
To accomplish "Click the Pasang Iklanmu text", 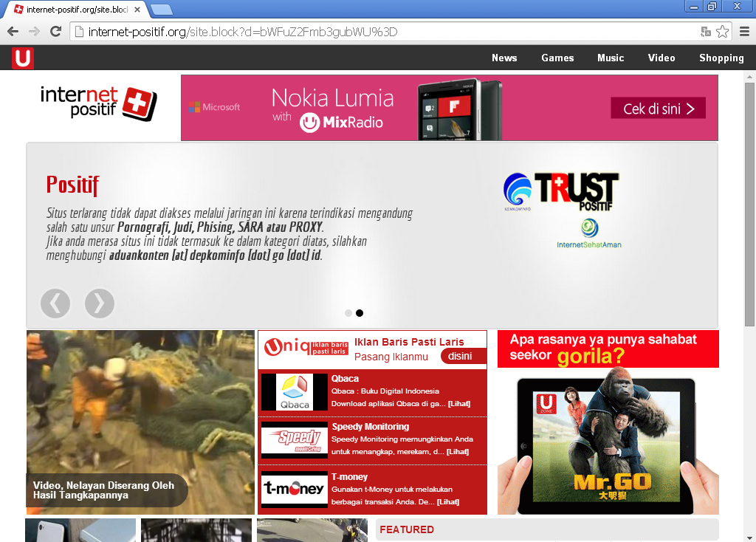I will click(391, 357).
